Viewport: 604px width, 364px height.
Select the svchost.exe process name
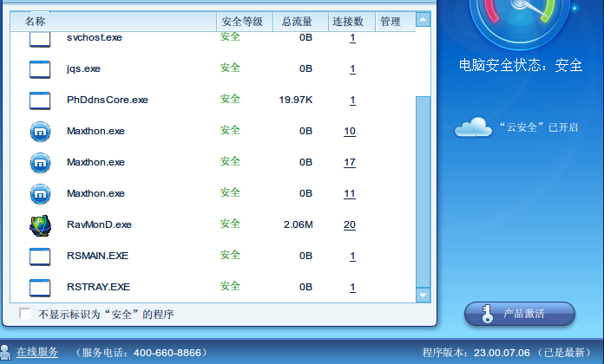click(x=95, y=37)
